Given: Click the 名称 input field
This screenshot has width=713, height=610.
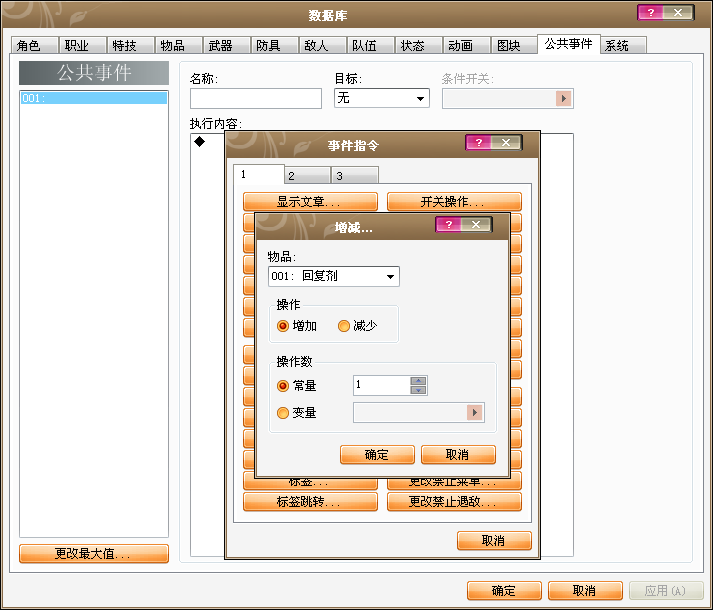Looking at the screenshot, I should [x=256, y=98].
